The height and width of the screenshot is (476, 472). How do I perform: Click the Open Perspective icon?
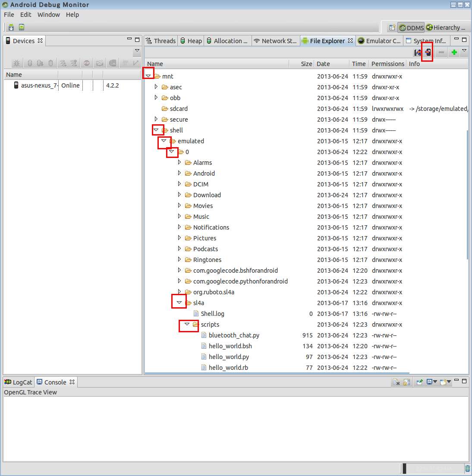coord(392,28)
